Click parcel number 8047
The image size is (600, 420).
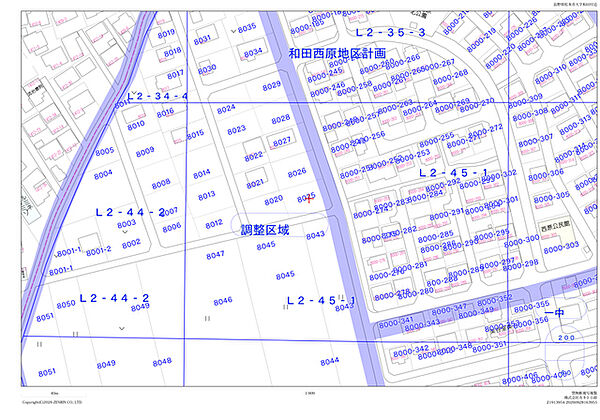click(x=215, y=255)
